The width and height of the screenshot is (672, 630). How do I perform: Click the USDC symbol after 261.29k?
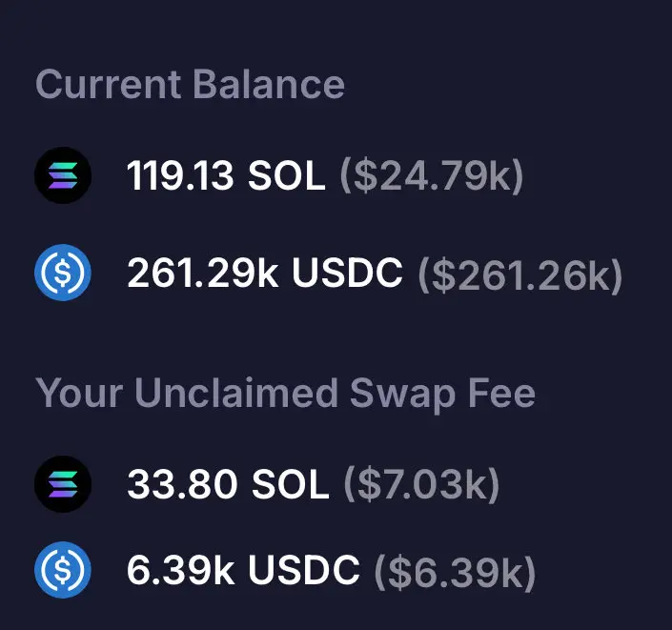pyautogui.click(x=347, y=274)
